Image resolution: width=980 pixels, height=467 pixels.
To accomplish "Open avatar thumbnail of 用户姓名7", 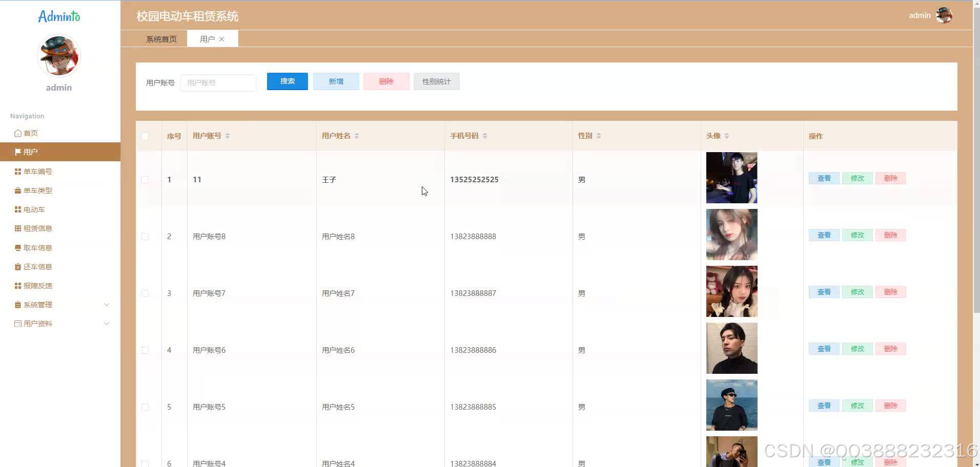I will [x=732, y=291].
